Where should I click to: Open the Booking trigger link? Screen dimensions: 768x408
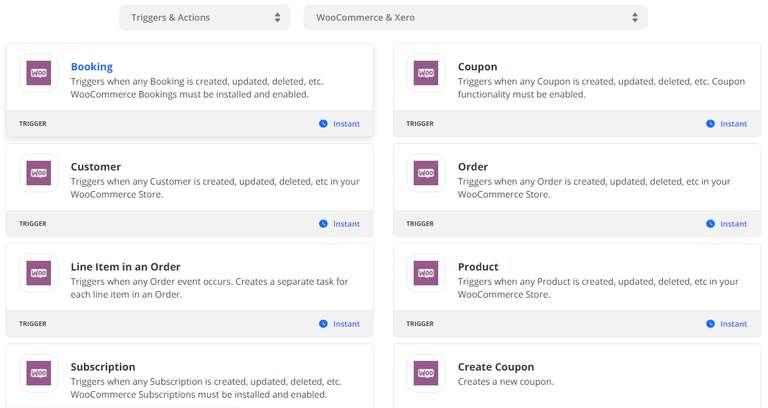92,67
